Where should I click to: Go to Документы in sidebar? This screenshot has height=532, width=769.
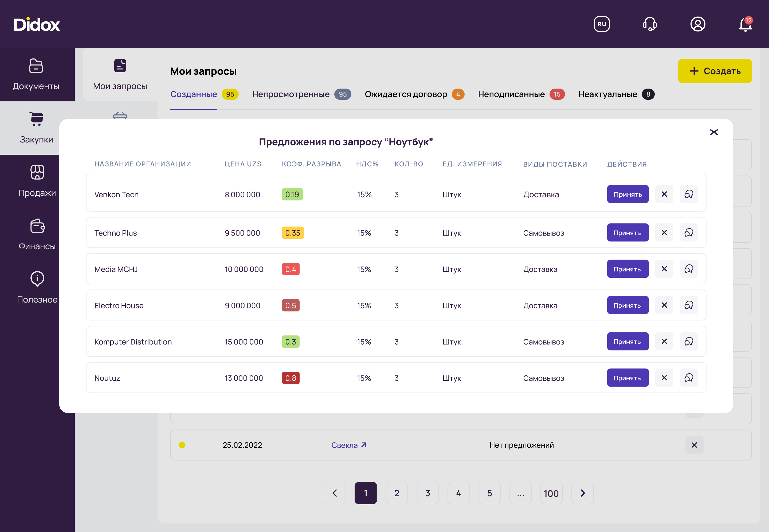36,75
